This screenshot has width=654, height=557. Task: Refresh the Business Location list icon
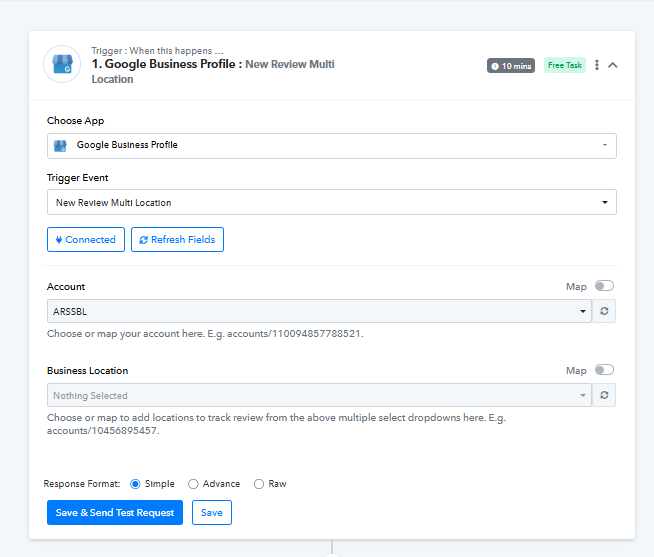[x=604, y=395]
